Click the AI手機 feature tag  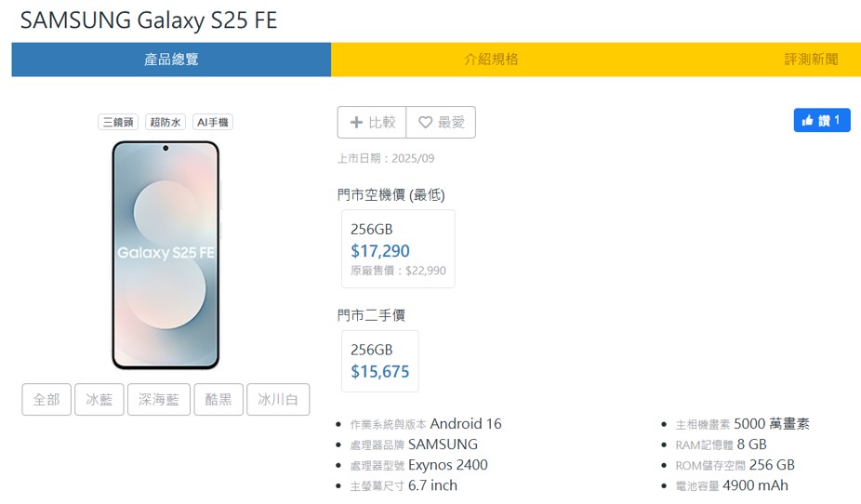pos(213,122)
